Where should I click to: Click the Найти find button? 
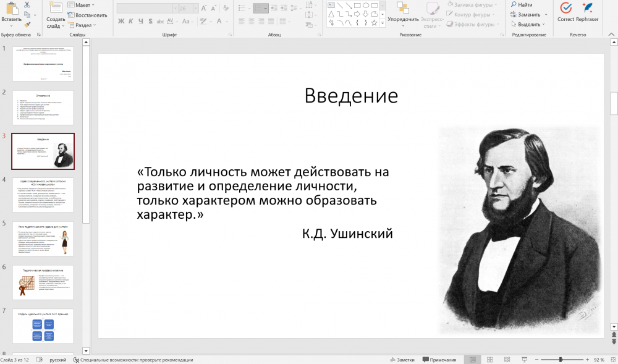pos(522,5)
